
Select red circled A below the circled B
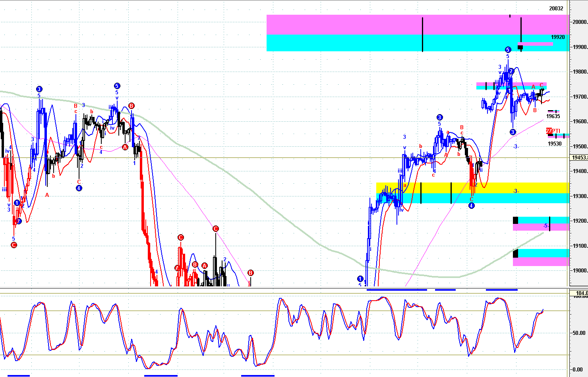click(x=125, y=147)
